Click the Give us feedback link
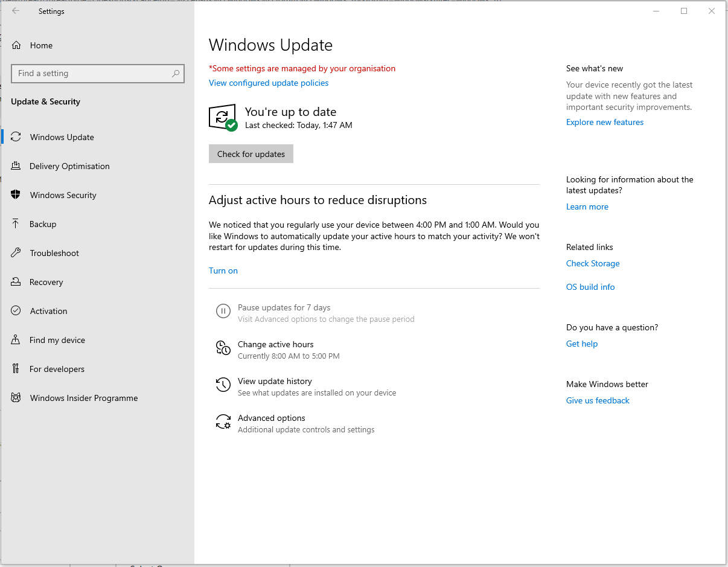Screen dimensions: 728x567 (598, 401)
